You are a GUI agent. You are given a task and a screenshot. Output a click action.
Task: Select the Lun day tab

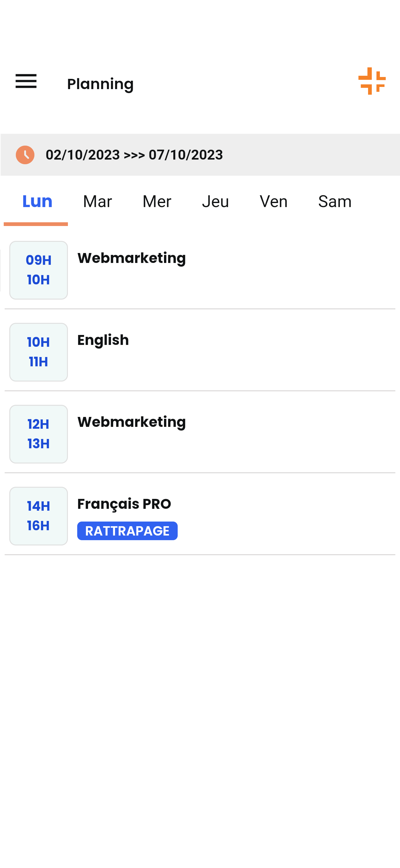[x=37, y=201]
